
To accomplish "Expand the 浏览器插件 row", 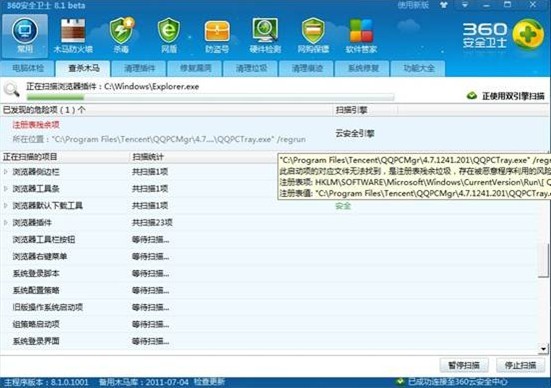I will pyautogui.click(x=6, y=222).
